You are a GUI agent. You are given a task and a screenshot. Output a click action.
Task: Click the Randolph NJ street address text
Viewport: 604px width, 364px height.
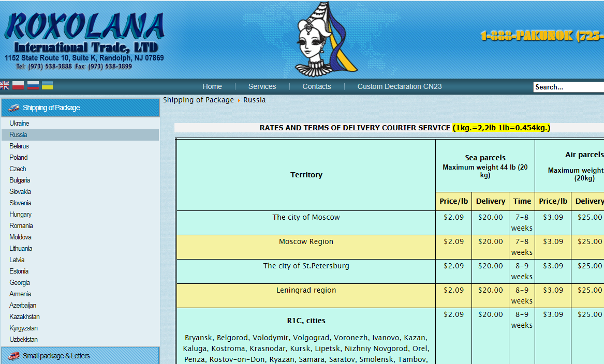tap(84, 58)
